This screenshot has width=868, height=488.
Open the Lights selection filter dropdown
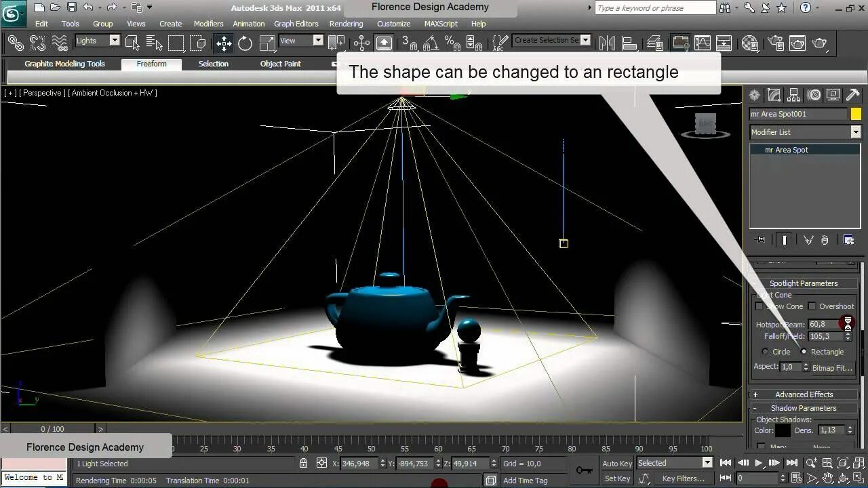pyautogui.click(x=115, y=41)
